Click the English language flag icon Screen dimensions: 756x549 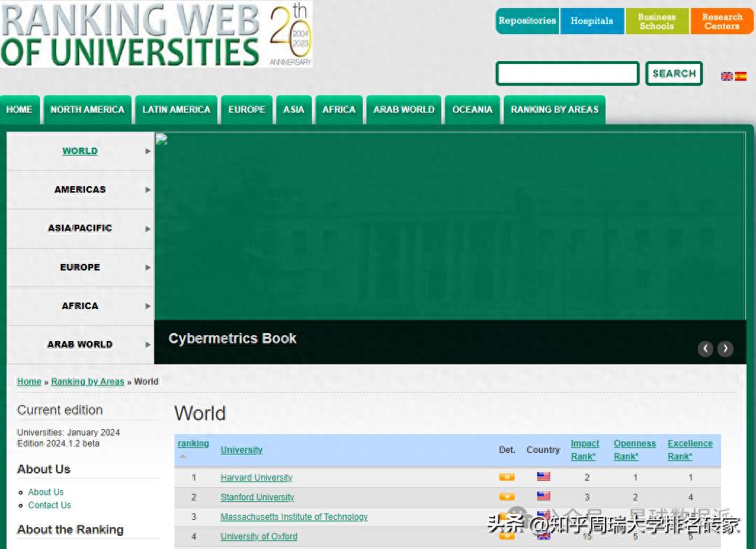[726, 76]
